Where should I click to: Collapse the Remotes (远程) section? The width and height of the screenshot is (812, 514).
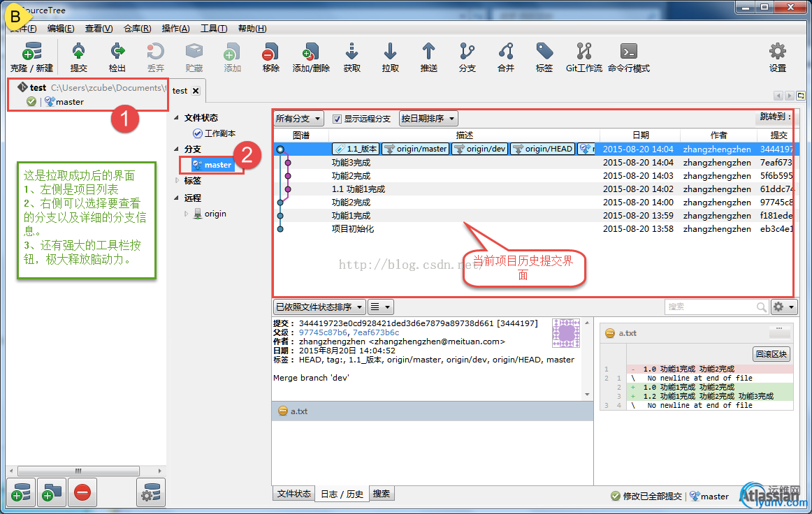(176, 198)
